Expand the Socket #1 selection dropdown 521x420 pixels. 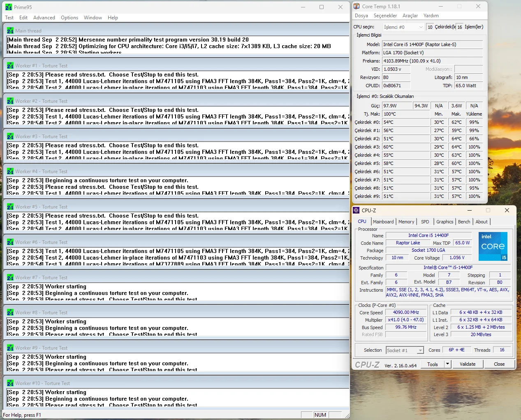pos(420,350)
